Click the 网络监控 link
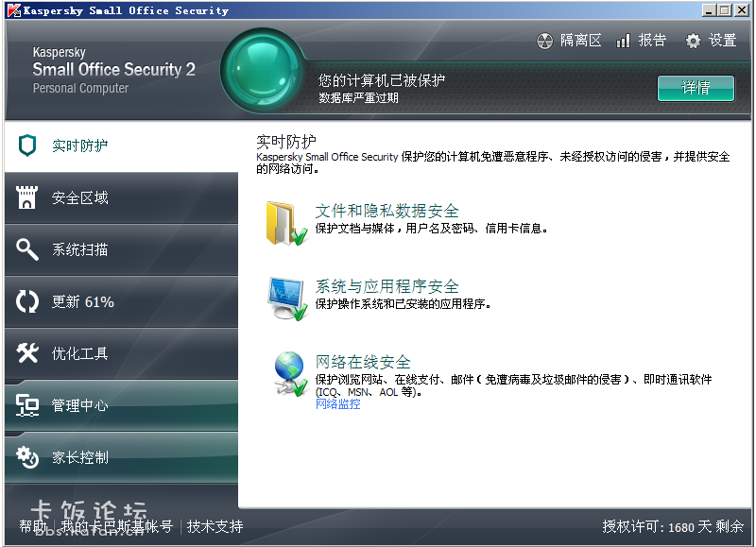 (x=337, y=403)
